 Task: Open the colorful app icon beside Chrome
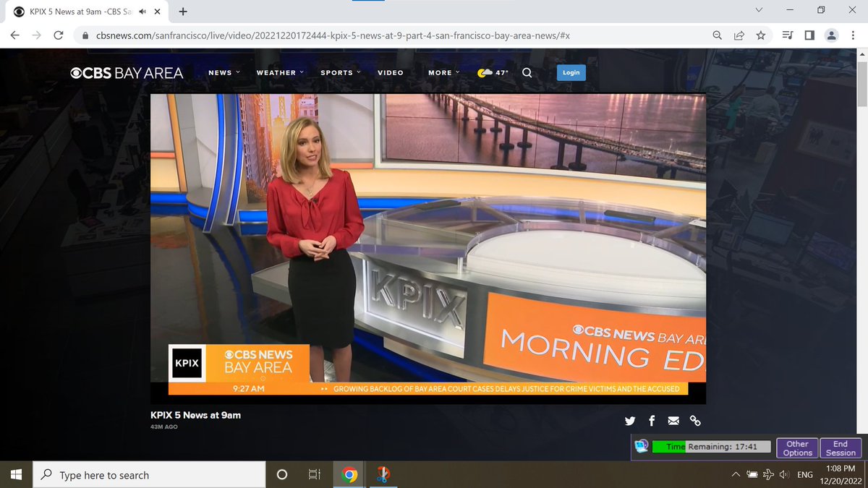[x=383, y=474]
